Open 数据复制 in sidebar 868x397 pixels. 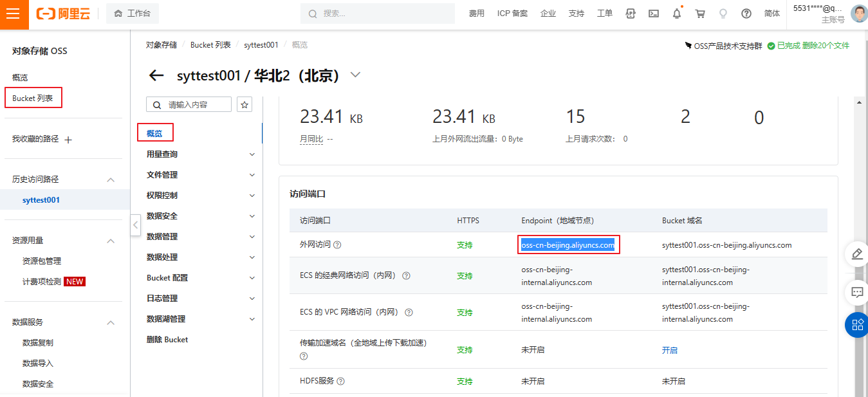tap(38, 343)
